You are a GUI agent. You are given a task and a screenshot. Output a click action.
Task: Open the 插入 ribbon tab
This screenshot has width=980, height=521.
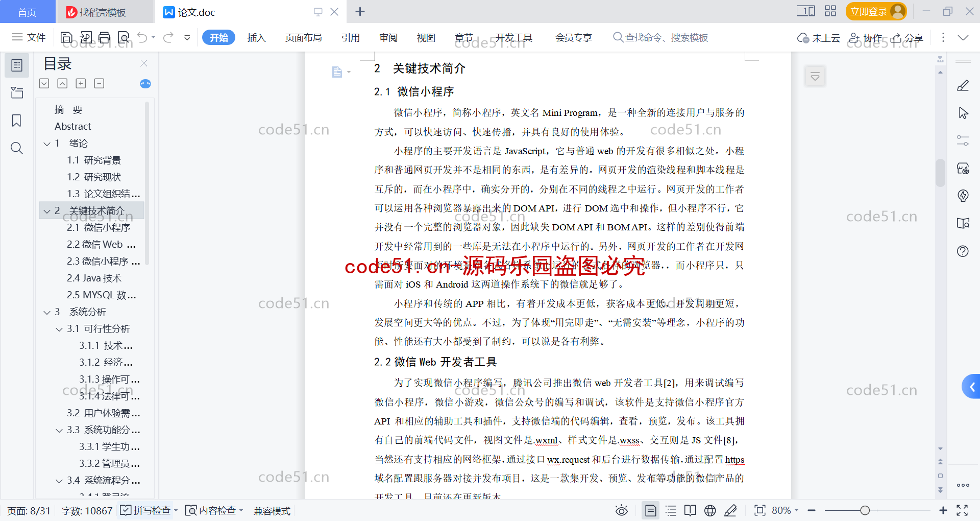coord(256,37)
